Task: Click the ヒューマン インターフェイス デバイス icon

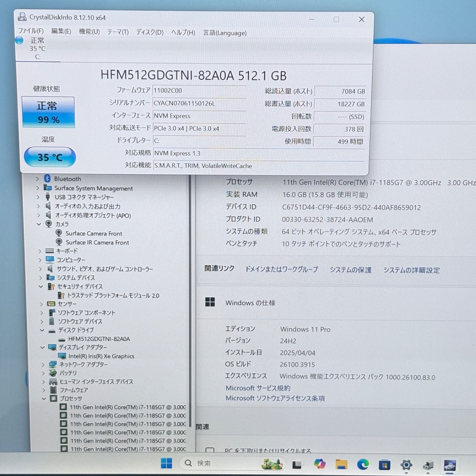Action: [53, 382]
